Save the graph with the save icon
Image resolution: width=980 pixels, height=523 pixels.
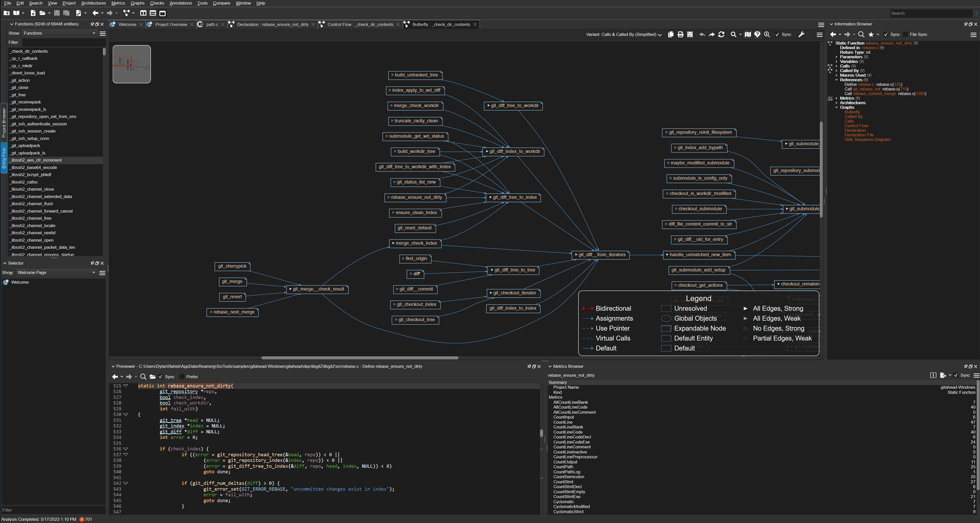pos(690,34)
